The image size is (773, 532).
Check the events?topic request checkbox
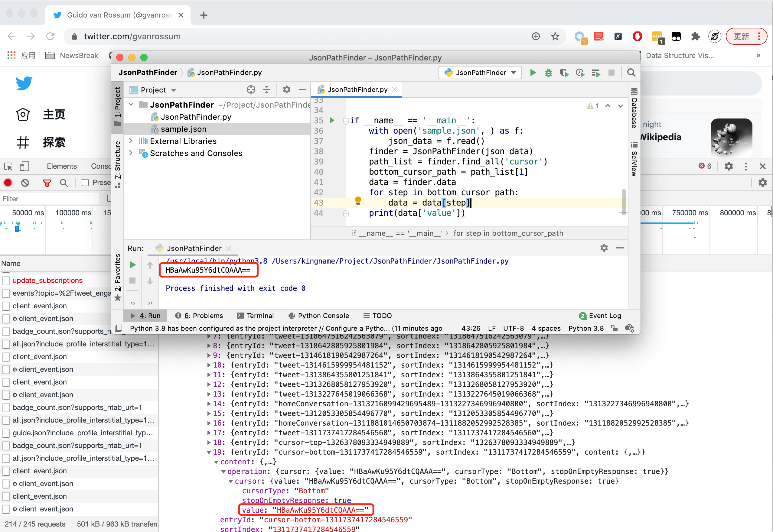coord(6,293)
